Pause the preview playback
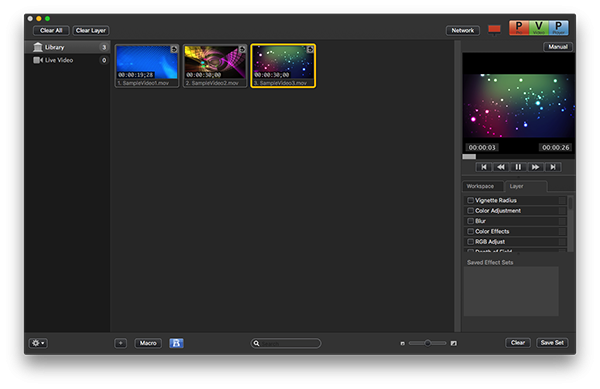The width and height of the screenshot is (600, 389). [518, 167]
